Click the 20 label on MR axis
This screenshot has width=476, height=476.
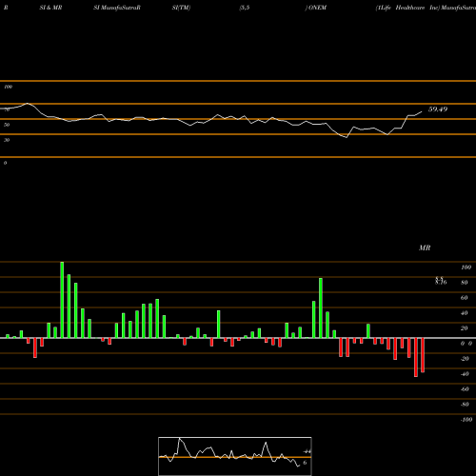point(465,328)
